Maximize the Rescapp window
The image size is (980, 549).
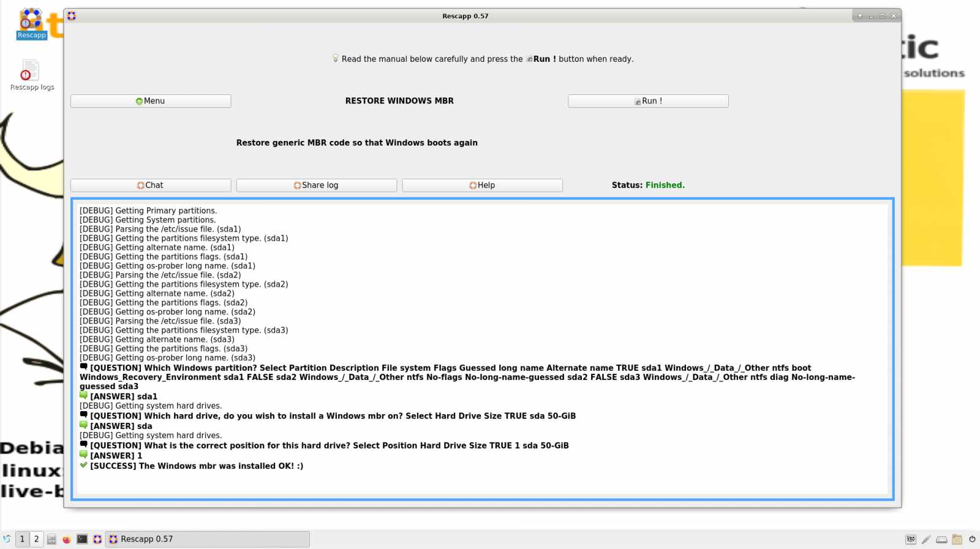[882, 16]
